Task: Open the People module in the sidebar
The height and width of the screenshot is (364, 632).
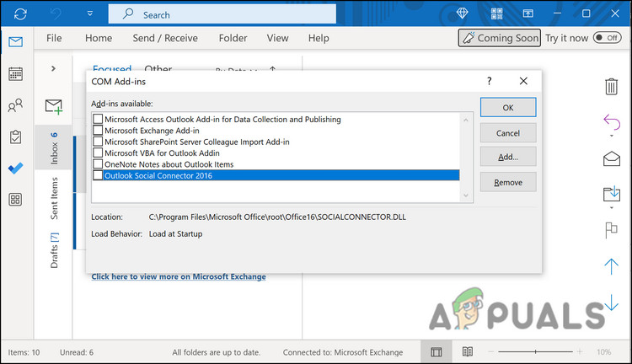Action: pyautogui.click(x=15, y=105)
